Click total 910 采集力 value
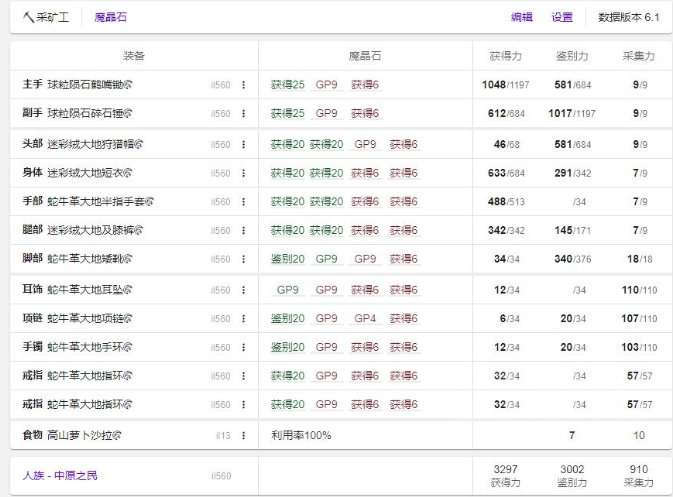 click(639, 470)
